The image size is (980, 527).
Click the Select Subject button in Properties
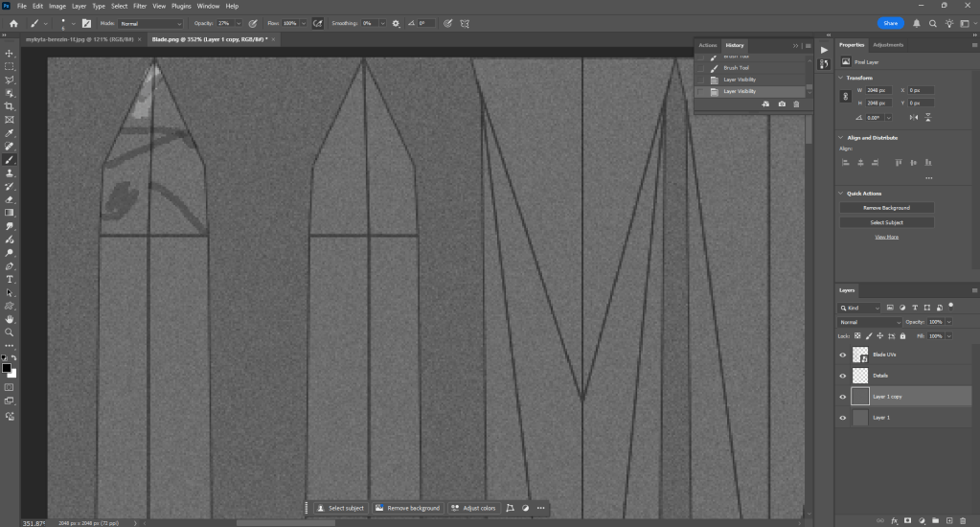[886, 222]
